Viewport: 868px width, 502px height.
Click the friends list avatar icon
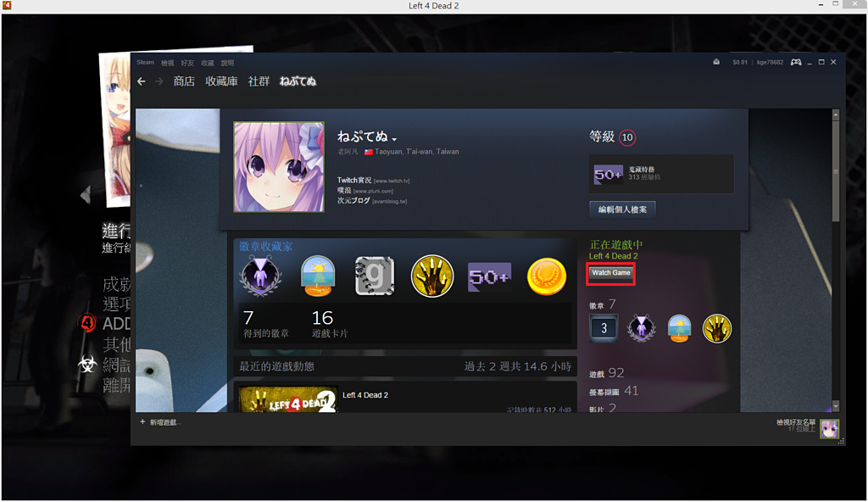coord(829,428)
